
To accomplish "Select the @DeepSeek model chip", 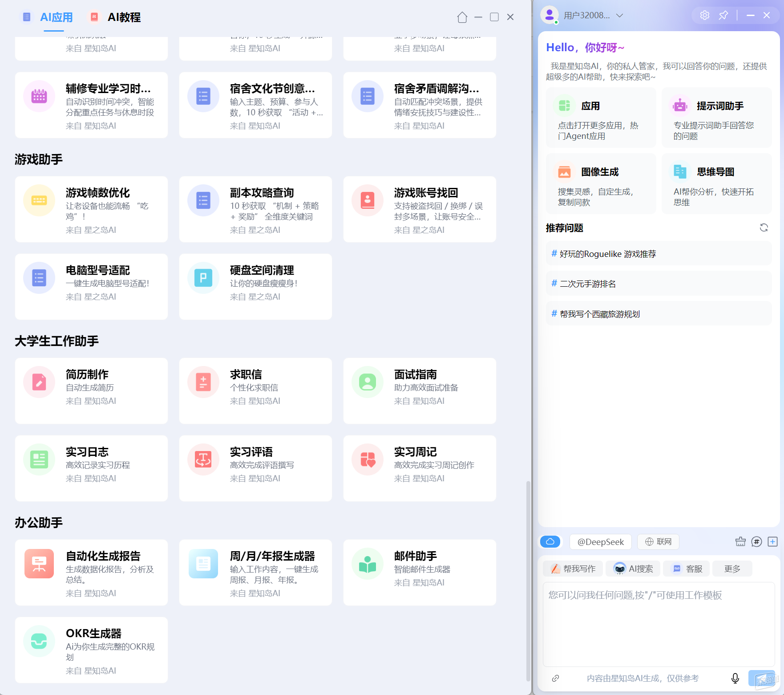I will (601, 541).
